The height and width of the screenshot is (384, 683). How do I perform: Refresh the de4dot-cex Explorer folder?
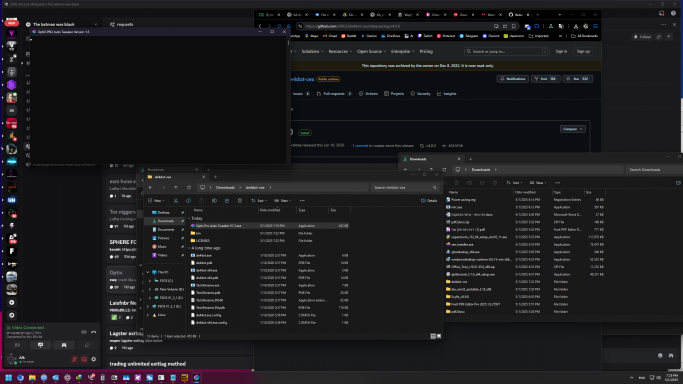[189, 188]
